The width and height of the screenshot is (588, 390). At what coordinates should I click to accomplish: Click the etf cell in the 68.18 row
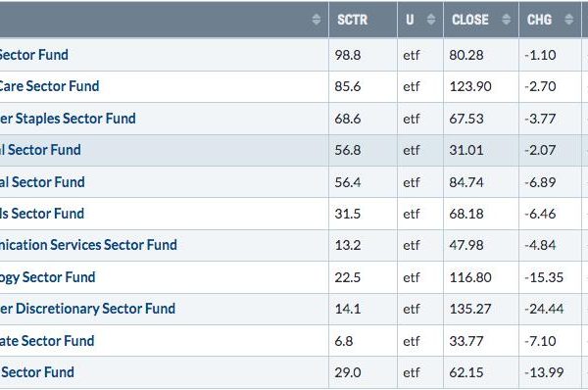412,214
